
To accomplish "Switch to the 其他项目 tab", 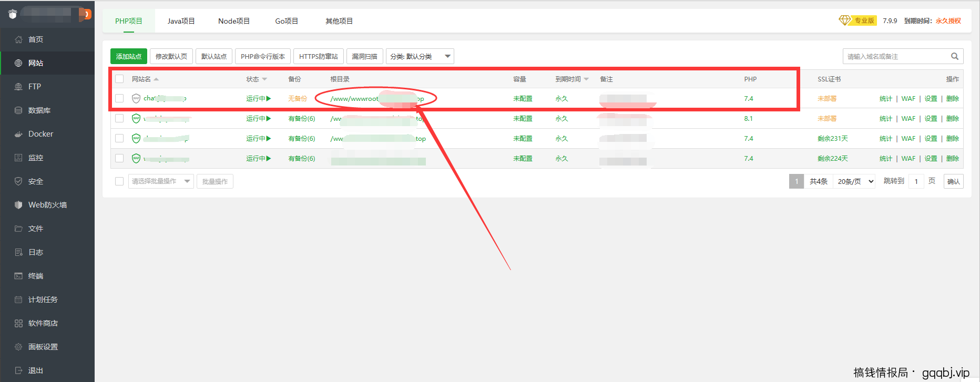I will [x=339, y=21].
